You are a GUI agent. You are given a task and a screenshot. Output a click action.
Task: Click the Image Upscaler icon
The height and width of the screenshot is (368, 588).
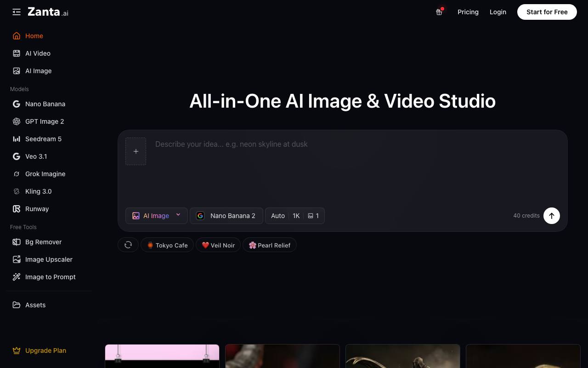pos(17,259)
